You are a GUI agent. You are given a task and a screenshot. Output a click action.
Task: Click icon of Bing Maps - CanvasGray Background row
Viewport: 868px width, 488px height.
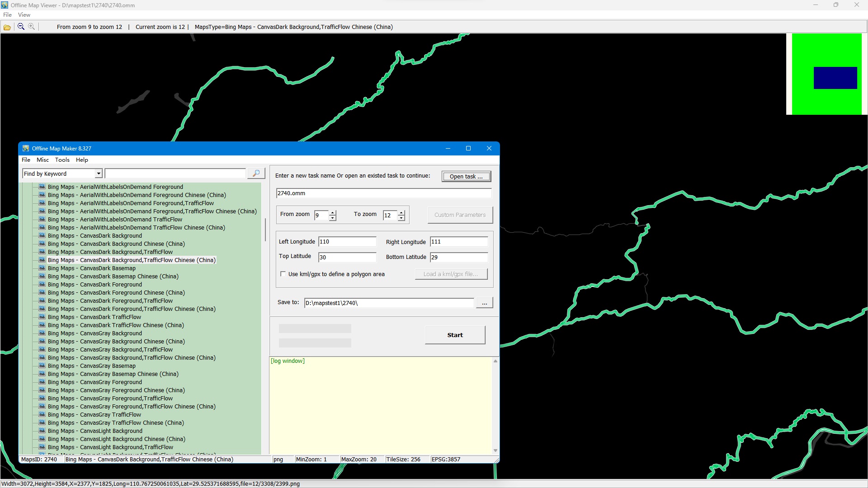[42, 333]
